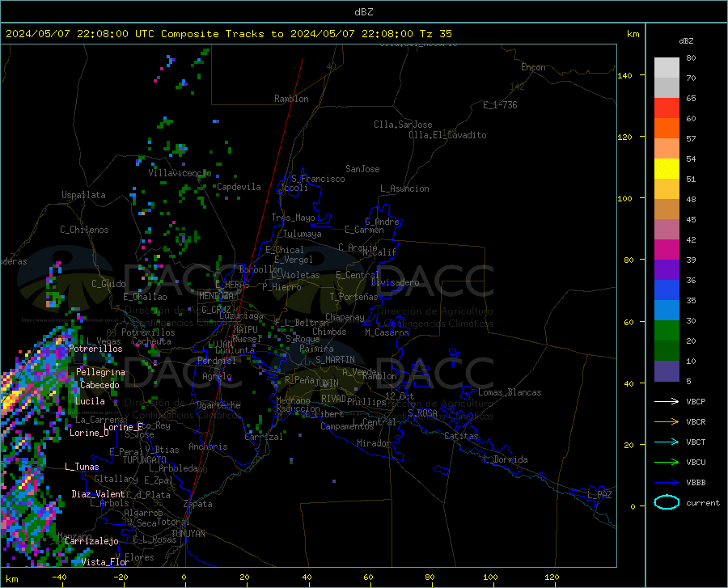The width and height of the screenshot is (728, 588).
Task: Click the 'Ugarteche' label
Action: tap(218, 405)
